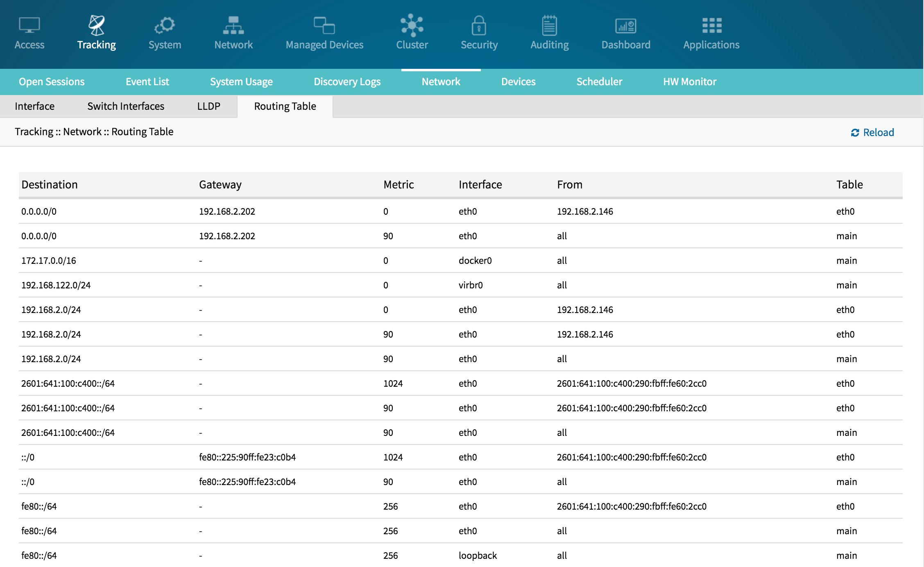Open the Security padlock icon
924x567 pixels.
[x=479, y=25]
